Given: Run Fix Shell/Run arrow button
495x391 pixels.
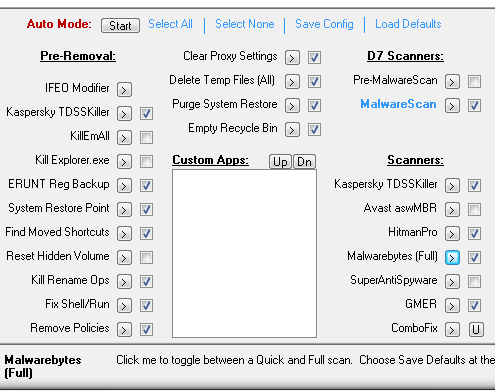Looking at the screenshot, I should point(124,306).
